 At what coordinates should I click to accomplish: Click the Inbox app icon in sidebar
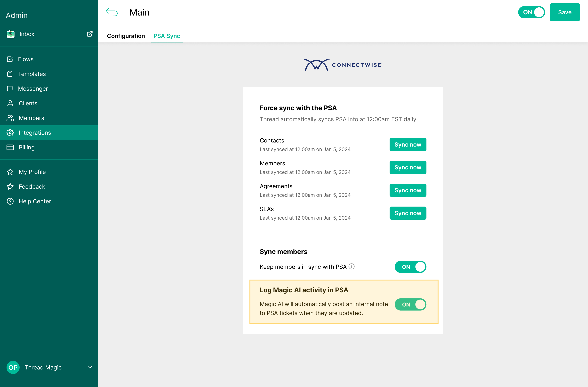[x=10, y=34]
